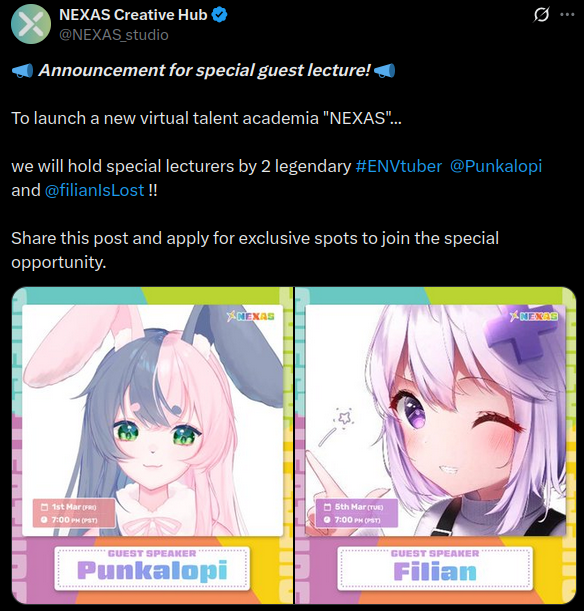Click the Filian guest speaker name banner
The image size is (584, 611).
[x=435, y=568]
